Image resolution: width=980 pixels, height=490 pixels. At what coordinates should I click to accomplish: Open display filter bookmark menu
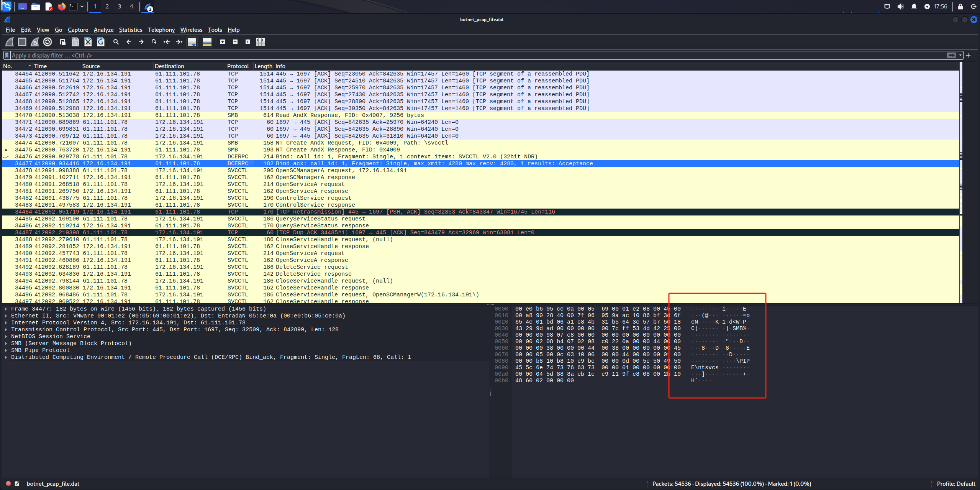pos(7,56)
